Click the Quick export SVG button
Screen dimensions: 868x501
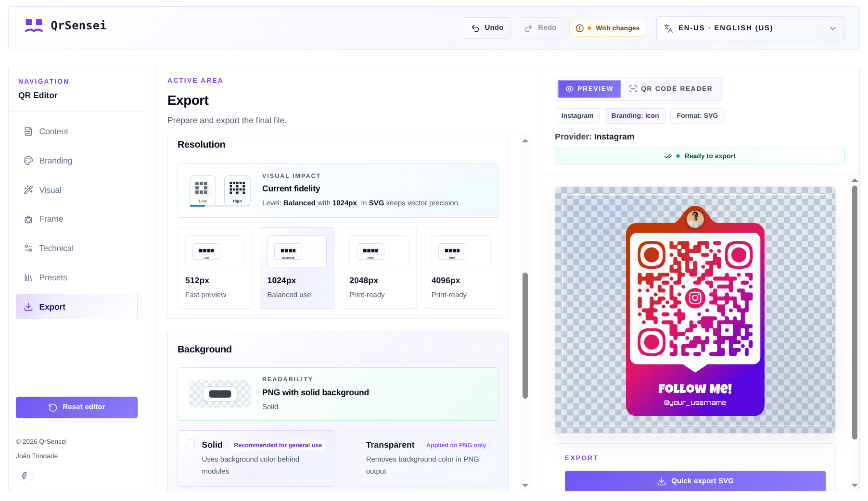click(x=695, y=481)
